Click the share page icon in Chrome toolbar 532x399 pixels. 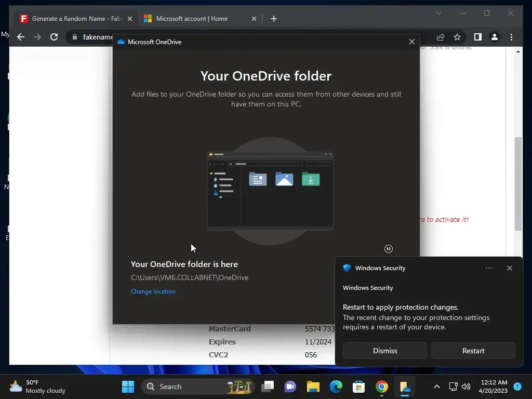click(441, 37)
